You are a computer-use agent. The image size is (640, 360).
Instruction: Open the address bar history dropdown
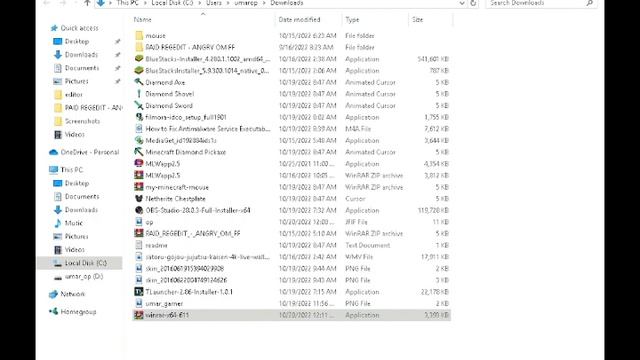coord(462,3)
